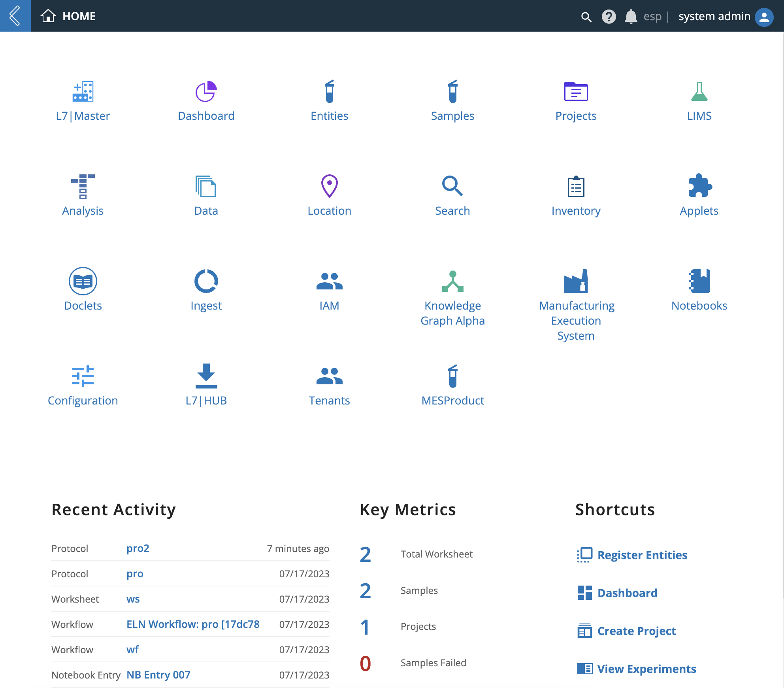Viewport: 784px width, 688px height.
Task: Collapse sidebar with the back chevron
Action: pyautogui.click(x=15, y=16)
